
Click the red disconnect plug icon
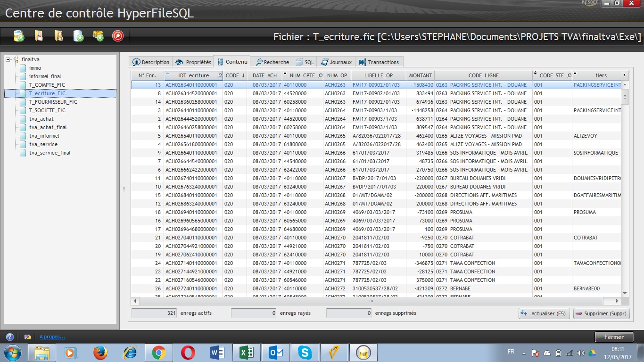click(x=118, y=36)
